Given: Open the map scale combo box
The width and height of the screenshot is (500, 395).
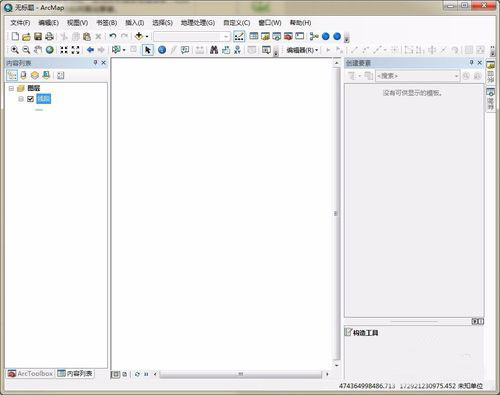Looking at the screenshot, I should [x=191, y=36].
